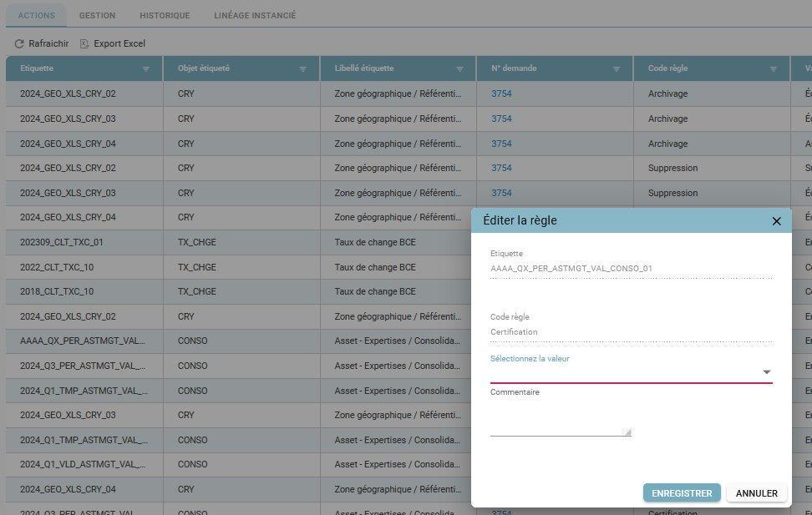Screen dimensions: 812x515
Task: Click the Libellé étiquette column header
Action: 398,68
